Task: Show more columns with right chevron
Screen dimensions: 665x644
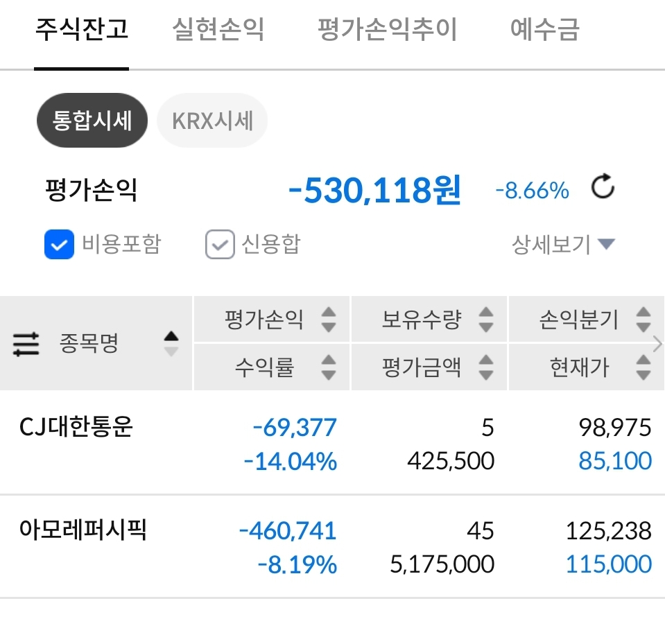Action: pyautogui.click(x=657, y=344)
